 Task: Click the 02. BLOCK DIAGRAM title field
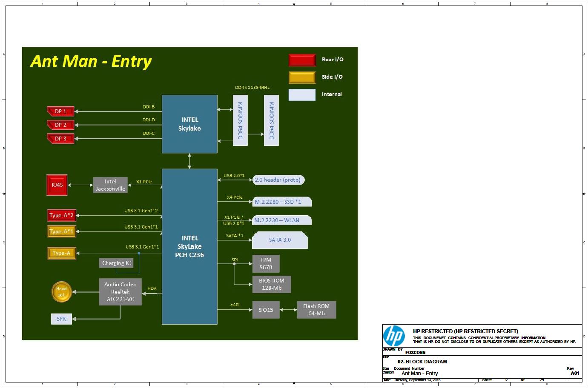(422, 362)
